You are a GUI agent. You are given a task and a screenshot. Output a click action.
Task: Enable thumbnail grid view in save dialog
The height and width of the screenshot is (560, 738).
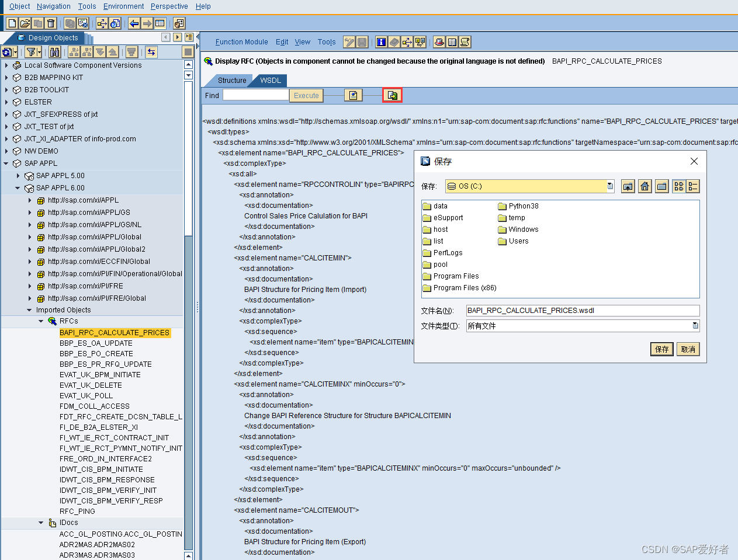[677, 186]
